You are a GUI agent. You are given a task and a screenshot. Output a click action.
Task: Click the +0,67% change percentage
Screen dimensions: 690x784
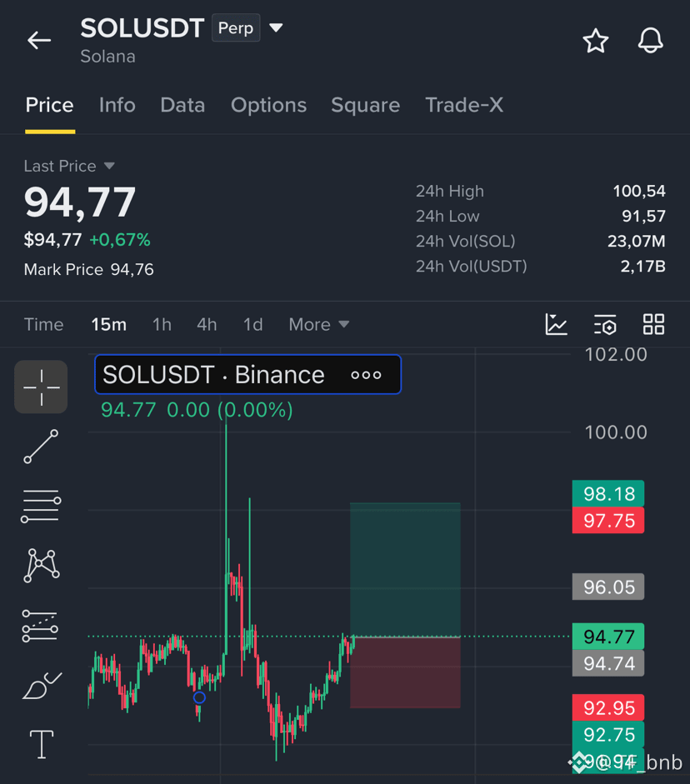click(x=119, y=240)
